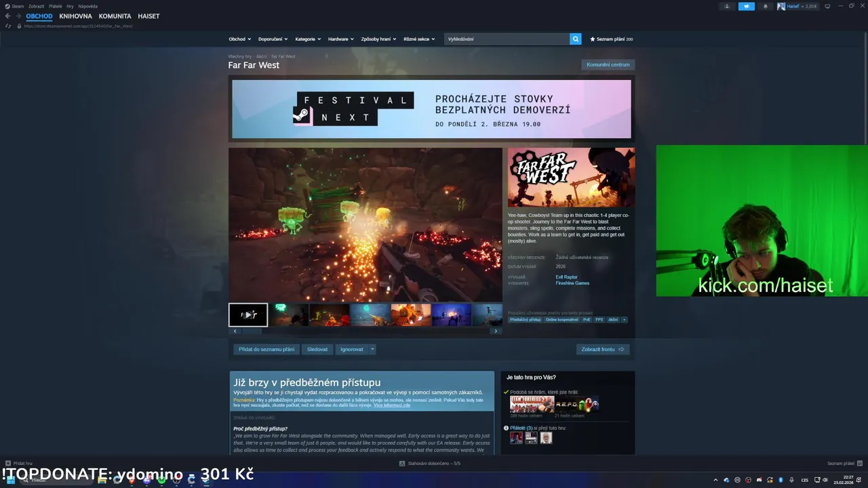Click Přidat do seznamu přání button
868x488 pixels.
coord(267,350)
